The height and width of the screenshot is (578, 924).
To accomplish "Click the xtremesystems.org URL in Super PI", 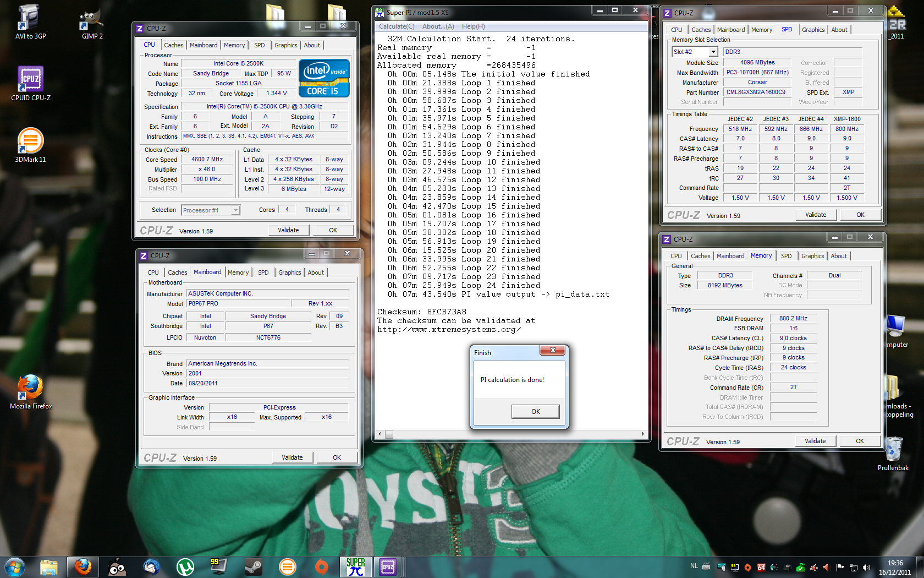I will pos(449,330).
